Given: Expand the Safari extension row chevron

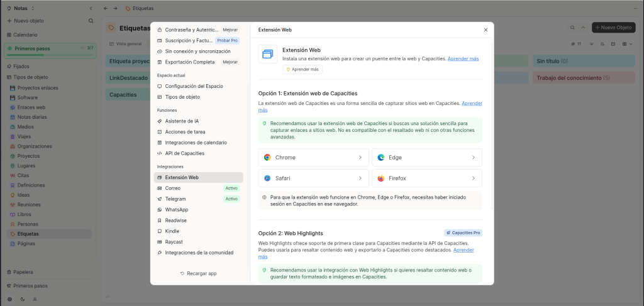Looking at the screenshot, I should [360, 178].
